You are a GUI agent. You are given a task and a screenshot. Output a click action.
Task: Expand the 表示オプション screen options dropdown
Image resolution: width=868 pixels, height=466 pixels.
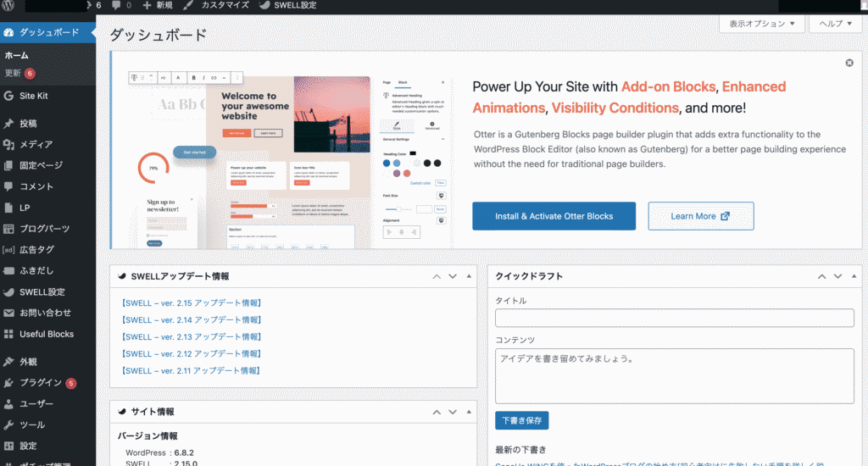click(x=761, y=24)
